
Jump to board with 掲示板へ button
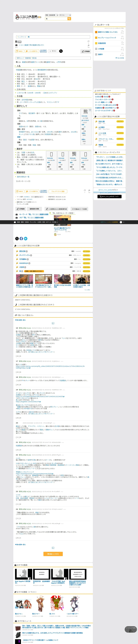click(x=53, y=51)
